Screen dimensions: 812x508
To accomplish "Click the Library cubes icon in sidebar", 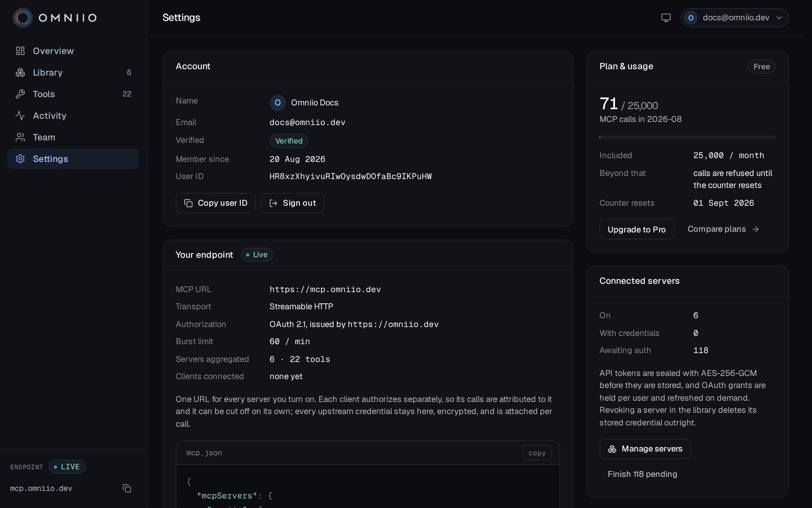I will (x=20, y=72).
